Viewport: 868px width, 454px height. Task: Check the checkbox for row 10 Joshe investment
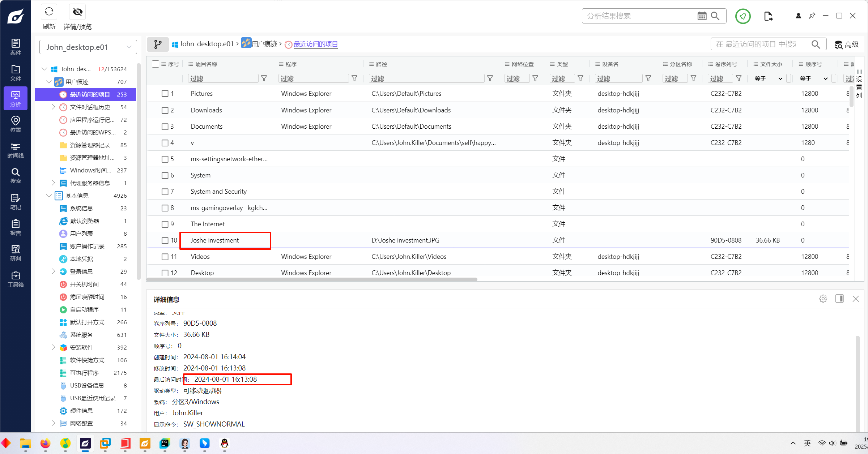click(165, 240)
